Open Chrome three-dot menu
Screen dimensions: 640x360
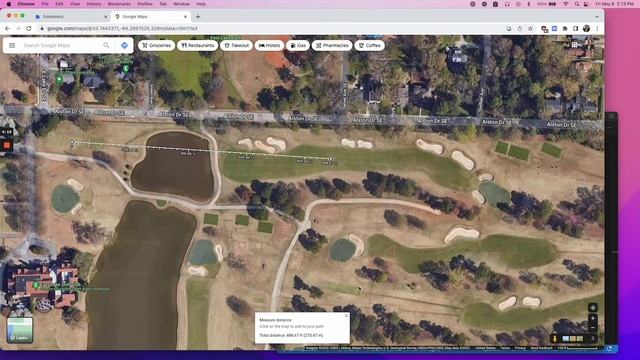[x=597, y=29]
